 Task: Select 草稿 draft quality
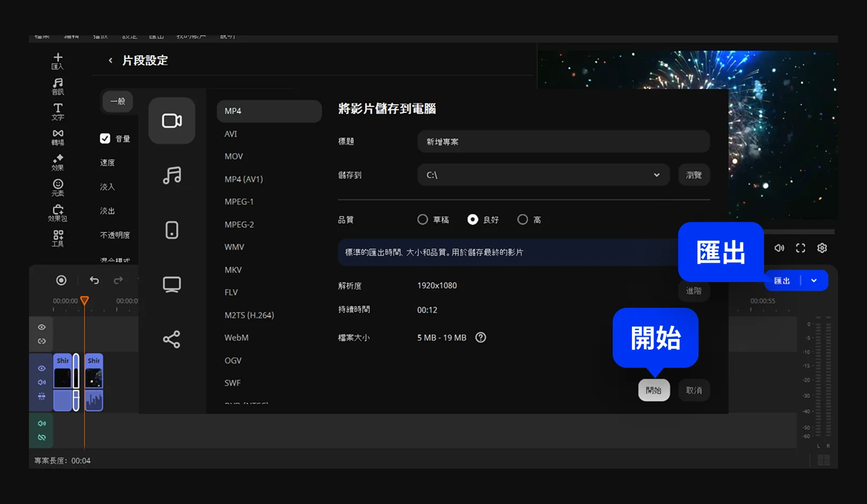423,219
